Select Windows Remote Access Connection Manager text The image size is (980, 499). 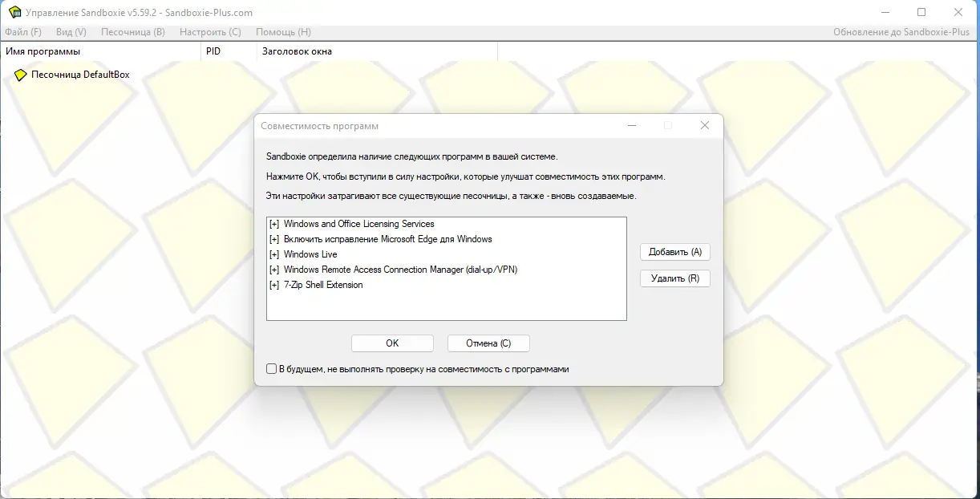pyautogui.click(x=400, y=270)
